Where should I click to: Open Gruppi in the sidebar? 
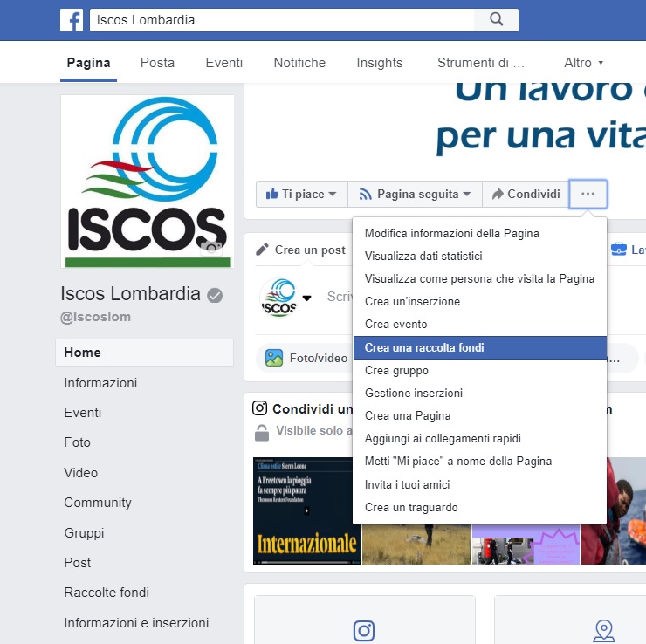(84, 533)
